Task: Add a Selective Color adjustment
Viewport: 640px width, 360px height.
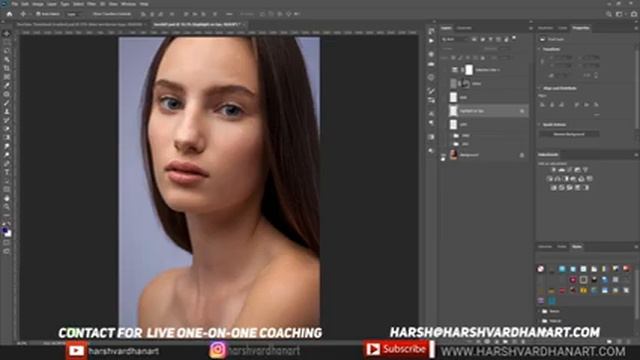Action: (578, 188)
